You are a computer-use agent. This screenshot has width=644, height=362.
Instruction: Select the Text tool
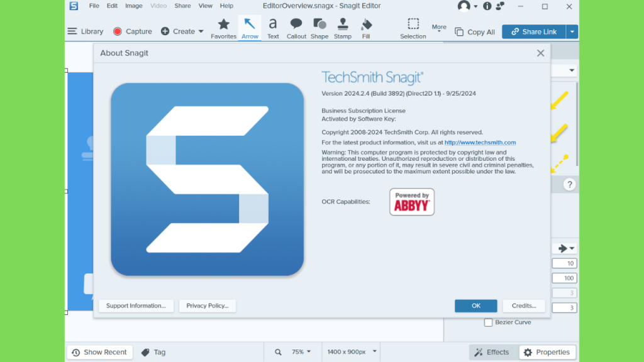click(273, 28)
